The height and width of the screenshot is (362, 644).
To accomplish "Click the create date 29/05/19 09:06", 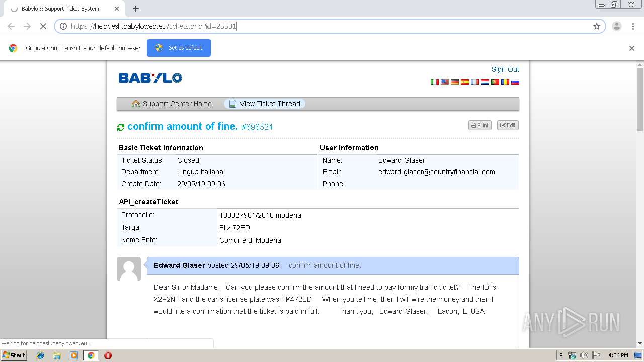I will click(201, 184).
